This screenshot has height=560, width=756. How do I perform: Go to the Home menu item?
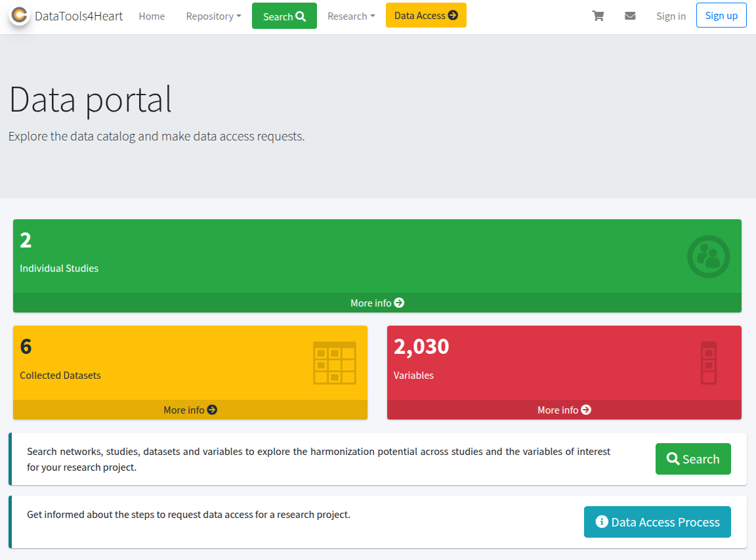(x=152, y=16)
